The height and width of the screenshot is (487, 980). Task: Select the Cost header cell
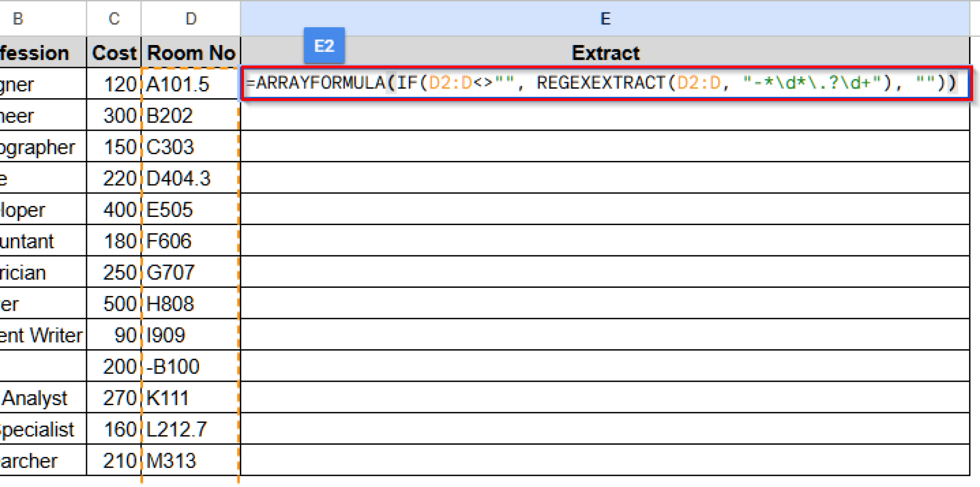tap(114, 53)
